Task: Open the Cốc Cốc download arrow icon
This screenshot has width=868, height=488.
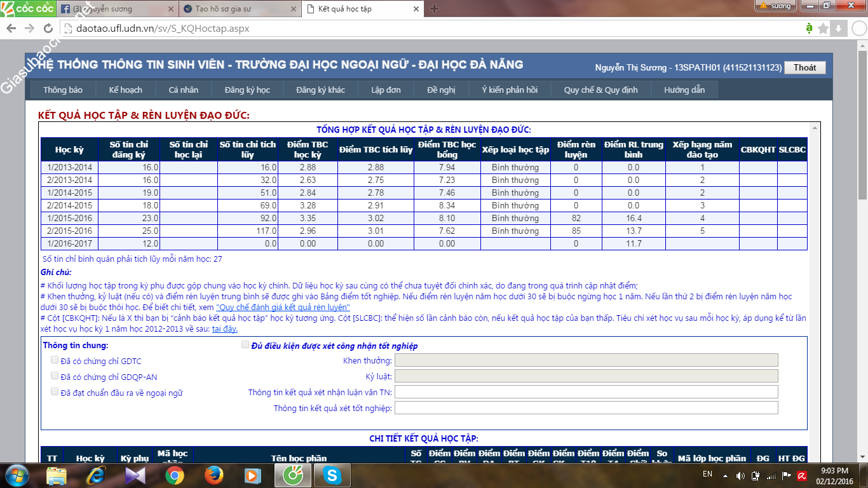Action: click(838, 29)
